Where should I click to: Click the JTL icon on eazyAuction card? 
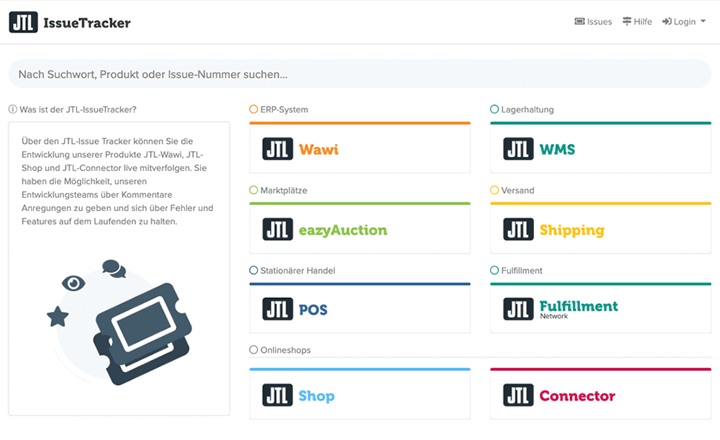(x=277, y=230)
